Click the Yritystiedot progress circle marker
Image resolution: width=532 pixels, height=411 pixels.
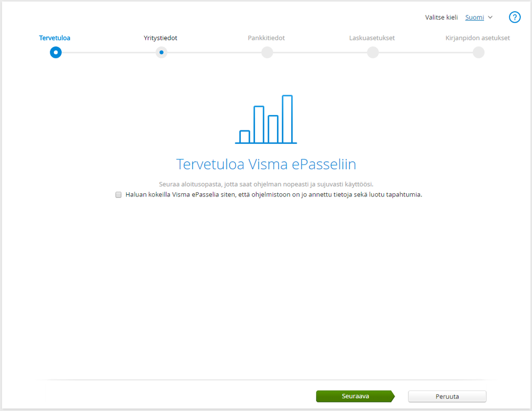(x=161, y=52)
